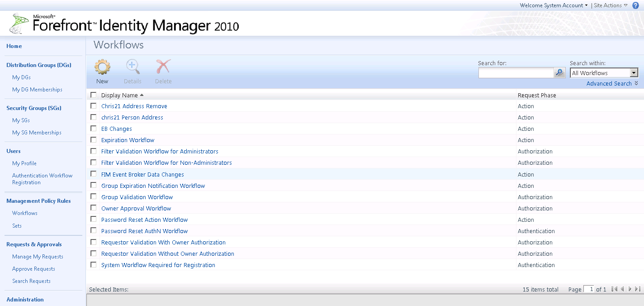Screen dimensions: 644x306
Task: Open the Chris21 Address Remove workflow
Action: (x=134, y=106)
